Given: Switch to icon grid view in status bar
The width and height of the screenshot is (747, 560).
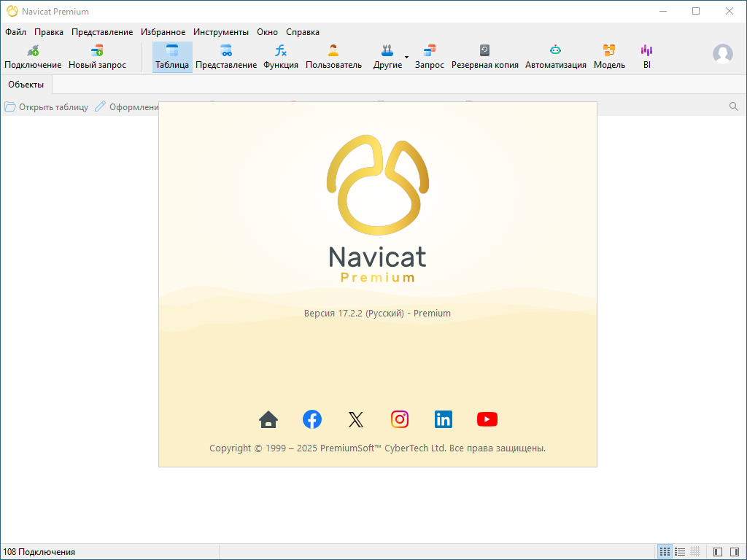Looking at the screenshot, I should click(x=665, y=552).
